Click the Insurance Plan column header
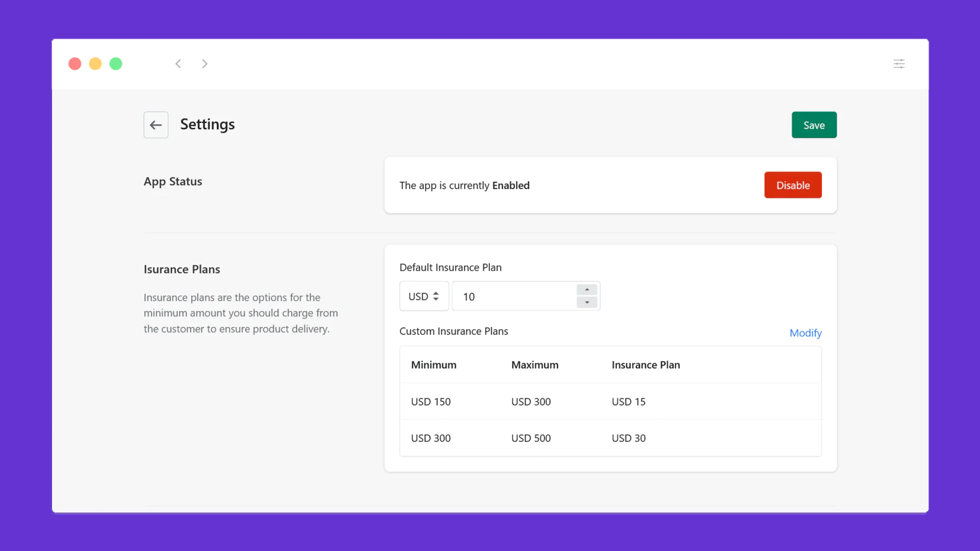This screenshot has width=980, height=551. click(x=646, y=365)
